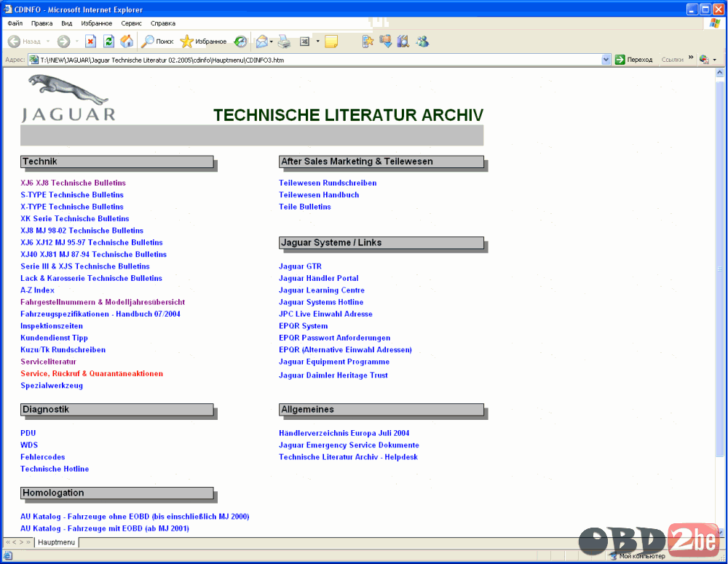The image size is (728, 564).
Task: Go to the Home page icon
Action: [x=127, y=41]
